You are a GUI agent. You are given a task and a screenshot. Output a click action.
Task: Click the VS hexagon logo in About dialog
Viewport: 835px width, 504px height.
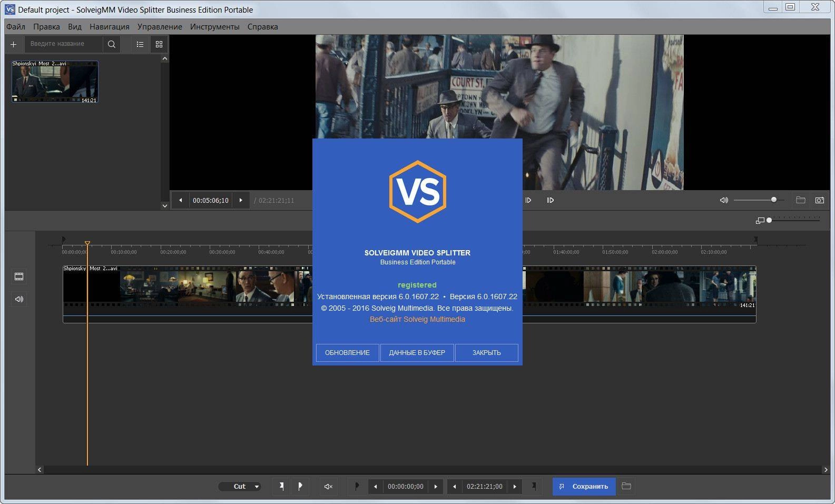point(418,192)
